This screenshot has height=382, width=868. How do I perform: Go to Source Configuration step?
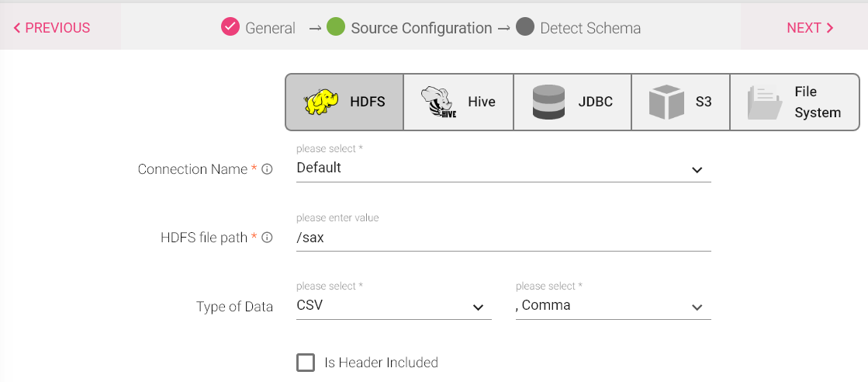421,28
